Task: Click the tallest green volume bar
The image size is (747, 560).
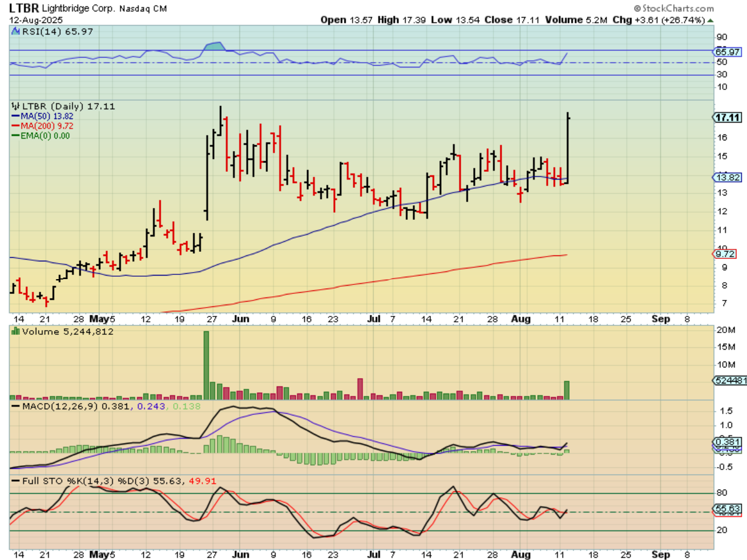Action: click(x=207, y=365)
